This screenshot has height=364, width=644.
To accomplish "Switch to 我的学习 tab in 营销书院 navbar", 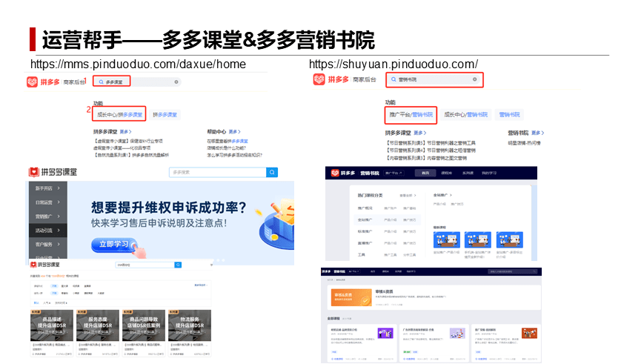I will point(489,173).
